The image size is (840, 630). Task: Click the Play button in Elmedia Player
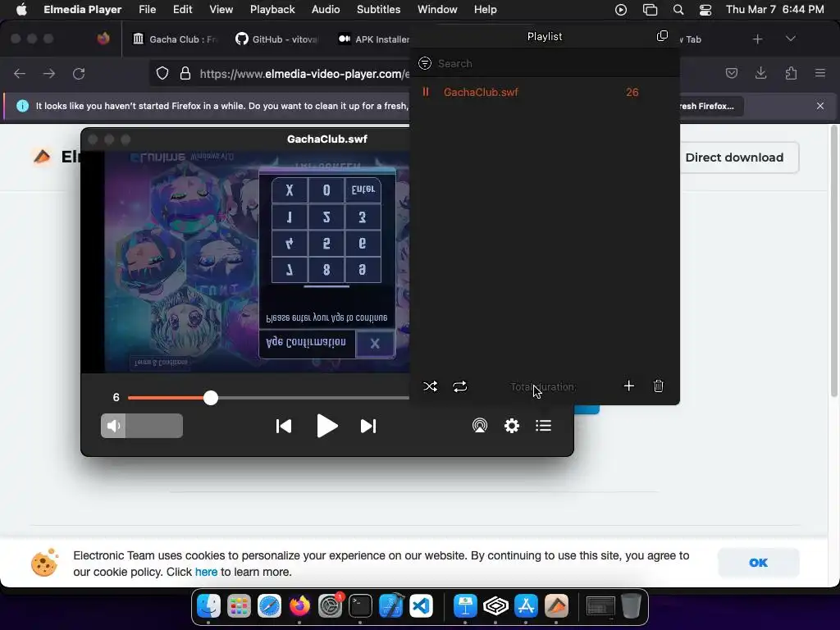(x=326, y=426)
